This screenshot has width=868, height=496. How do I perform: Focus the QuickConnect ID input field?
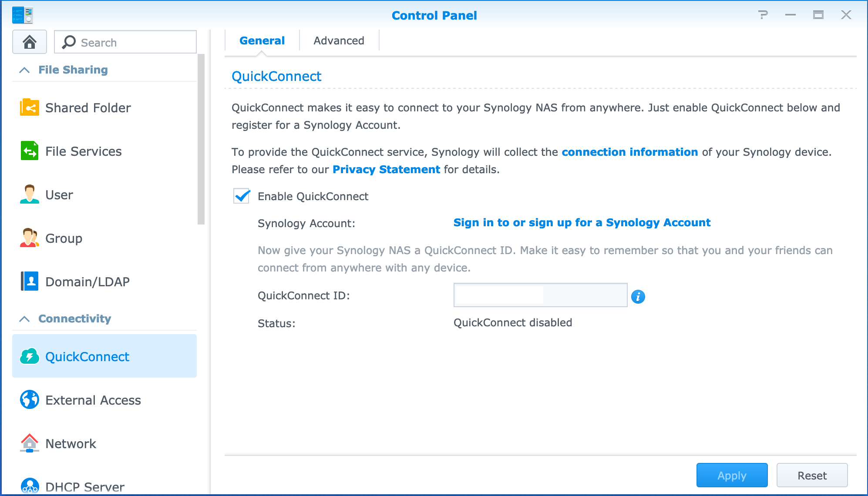540,295
